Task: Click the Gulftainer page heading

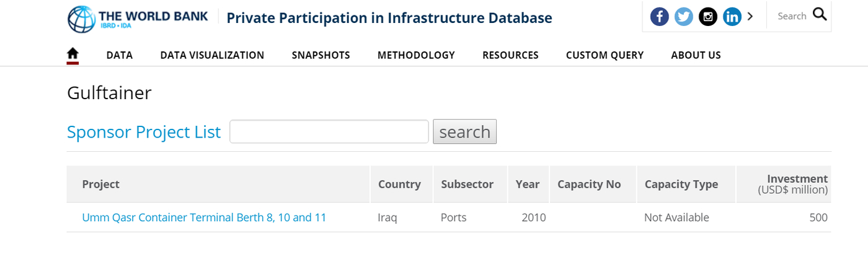Action: click(109, 93)
